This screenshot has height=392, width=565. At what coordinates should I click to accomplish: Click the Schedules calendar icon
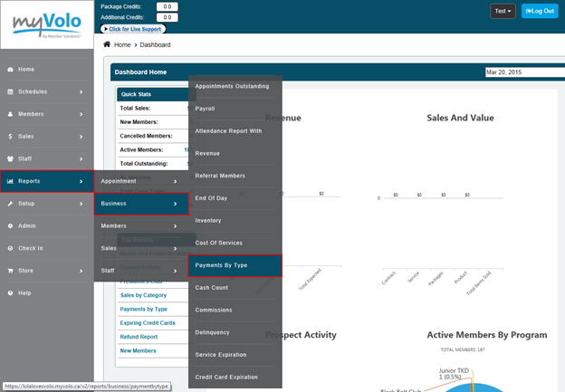[x=10, y=91]
